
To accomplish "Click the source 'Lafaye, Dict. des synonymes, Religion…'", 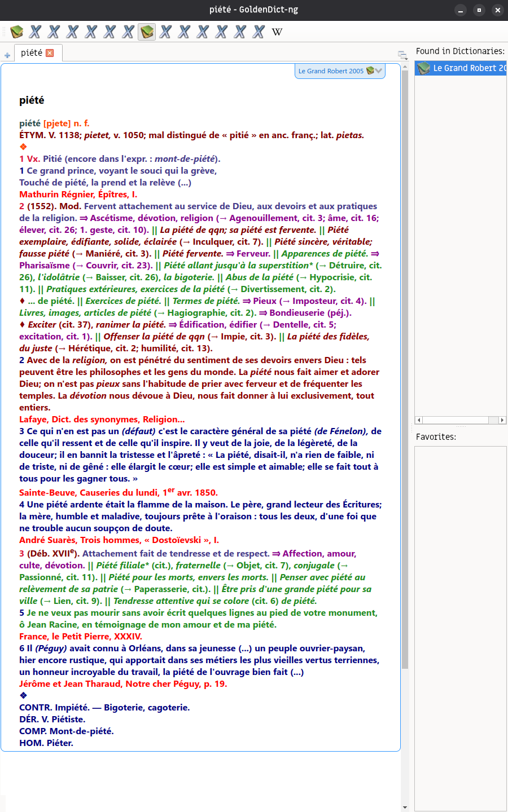I will click(102, 420).
